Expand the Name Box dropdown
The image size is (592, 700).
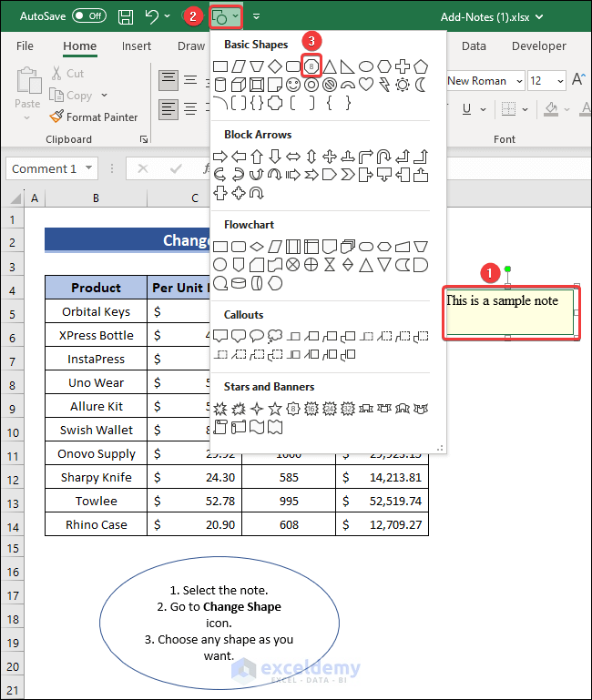(89, 167)
